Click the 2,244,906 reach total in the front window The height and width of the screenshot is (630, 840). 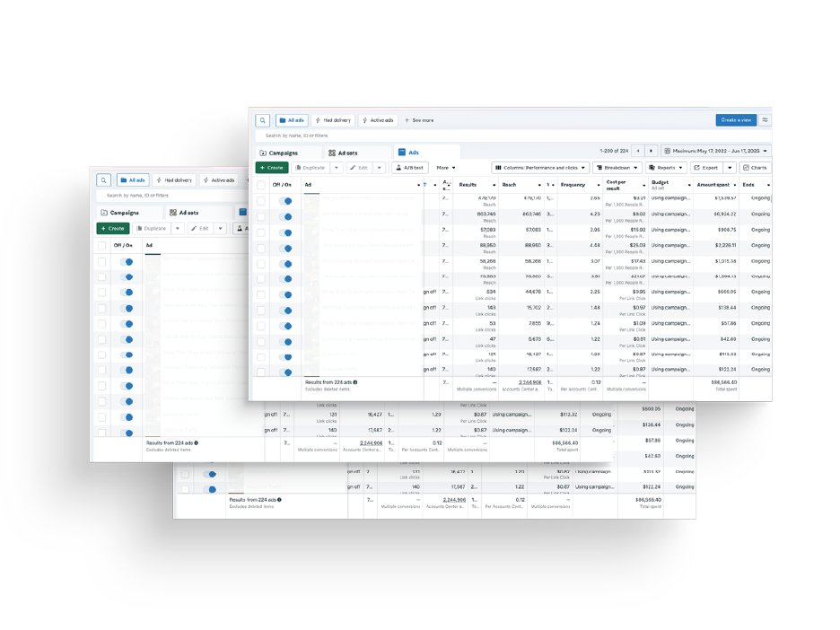click(x=529, y=382)
